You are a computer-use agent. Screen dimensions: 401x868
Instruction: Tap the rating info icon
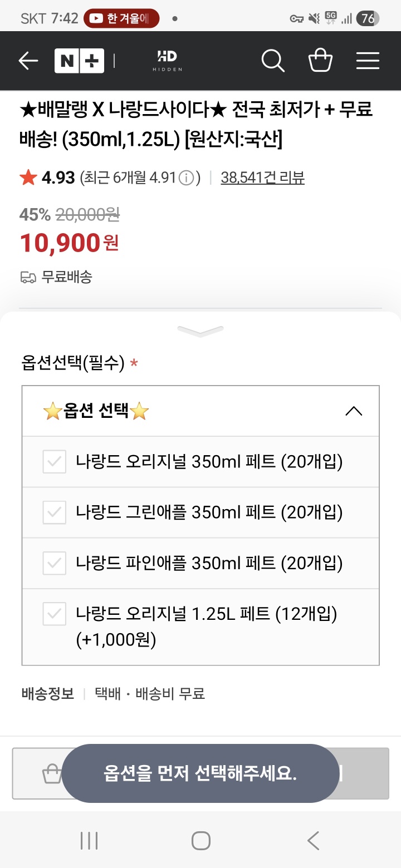tap(187, 178)
